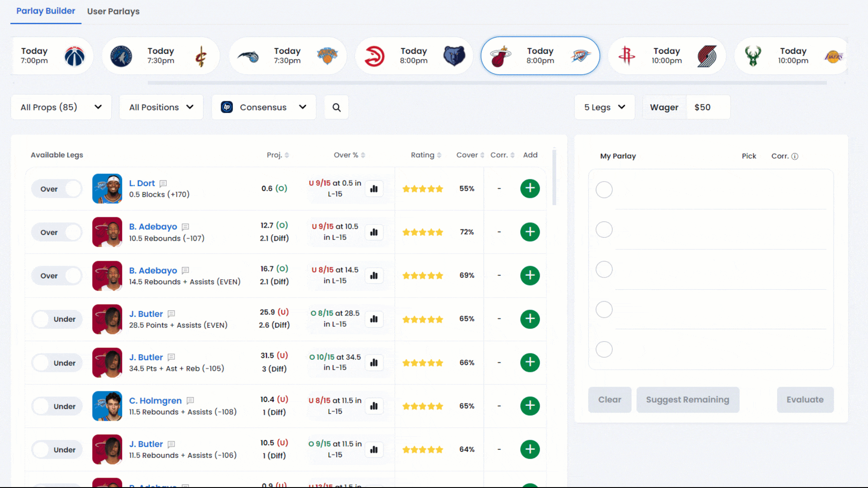The width and height of the screenshot is (868, 488).
Task: Open 5 Legs dropdown
Action: [604, 107]
